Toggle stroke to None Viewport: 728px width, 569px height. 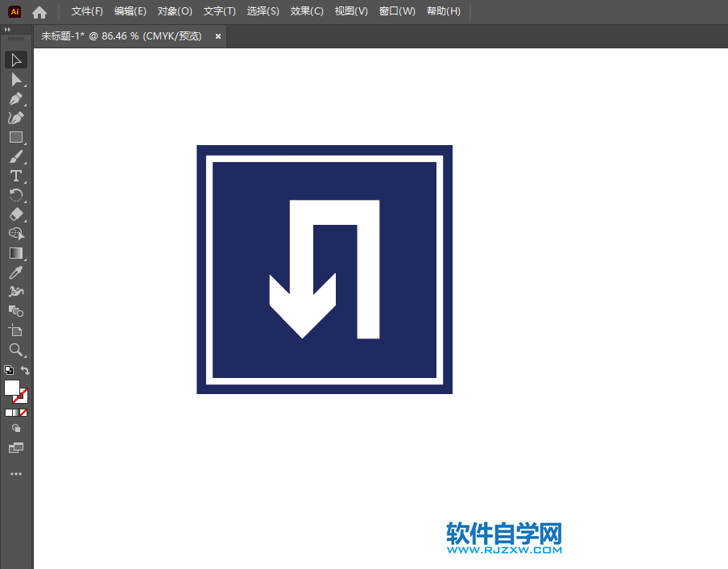point(25,412)
